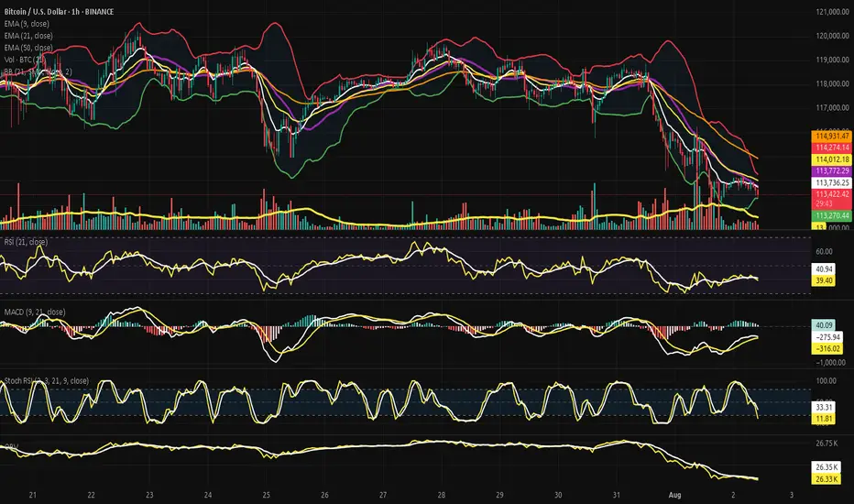The height and width of the screenshot is (504, 854).
Task: Click the red 114,274.14 price tag
Action: pyautogui.click(x=832, y=148)
